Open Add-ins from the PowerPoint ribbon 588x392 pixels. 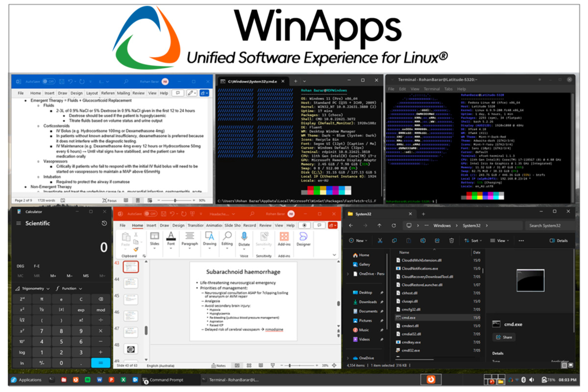point(284,236)
